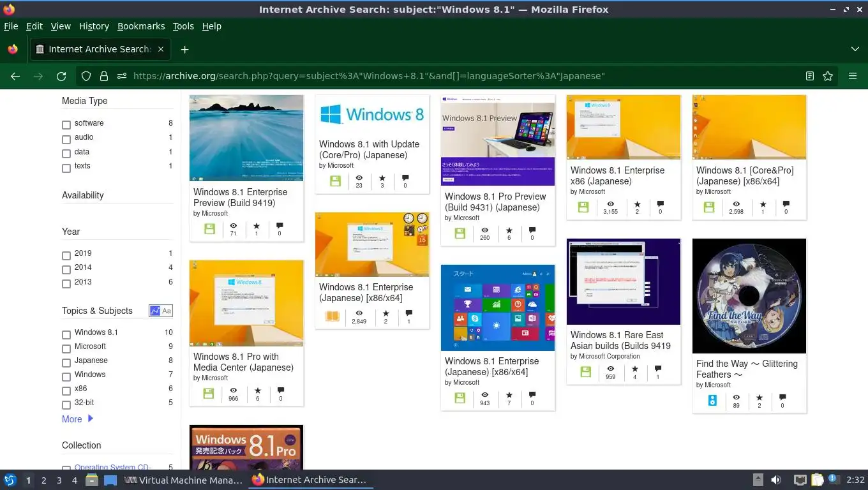Open the File menu
868x490 pixels.
click(x=11, y=26)
